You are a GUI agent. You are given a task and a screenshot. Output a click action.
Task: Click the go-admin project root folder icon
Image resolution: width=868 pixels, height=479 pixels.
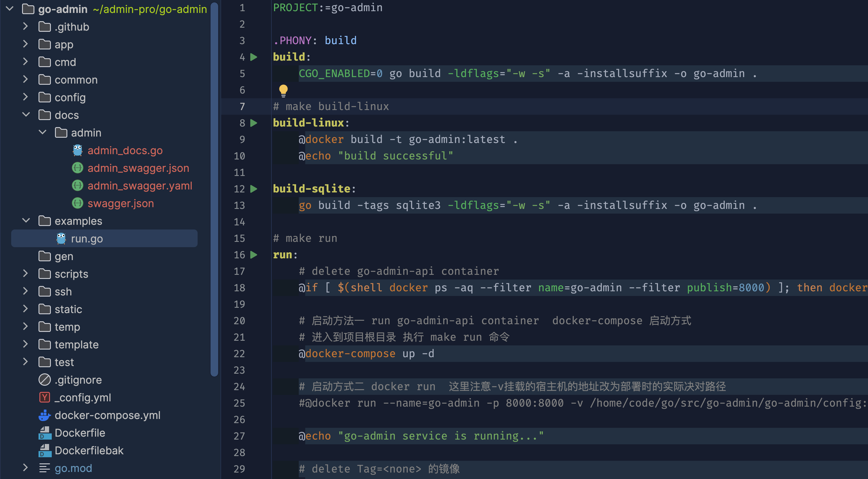[28, 9]
